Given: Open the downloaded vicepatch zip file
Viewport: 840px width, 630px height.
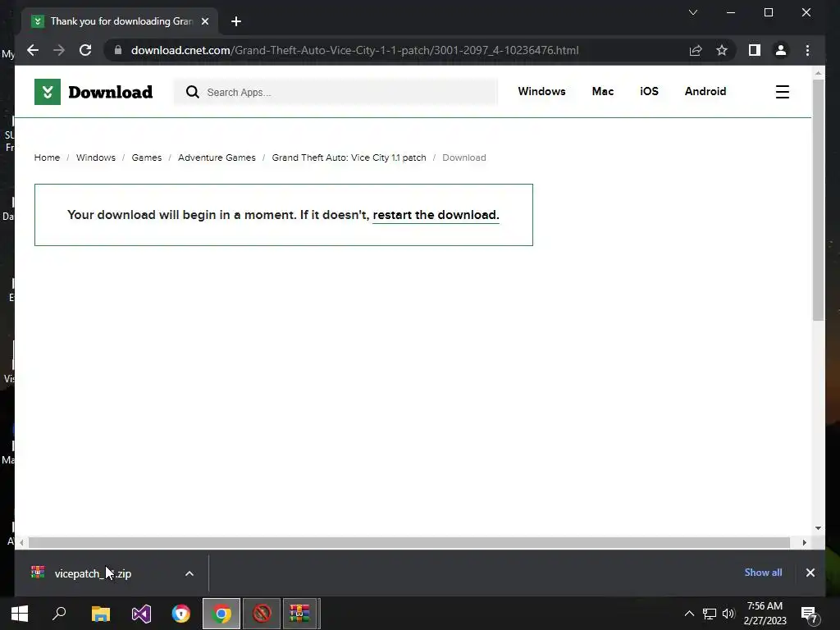Looking at the screenshot, I should pyautogui.click(x=93, y=573).
